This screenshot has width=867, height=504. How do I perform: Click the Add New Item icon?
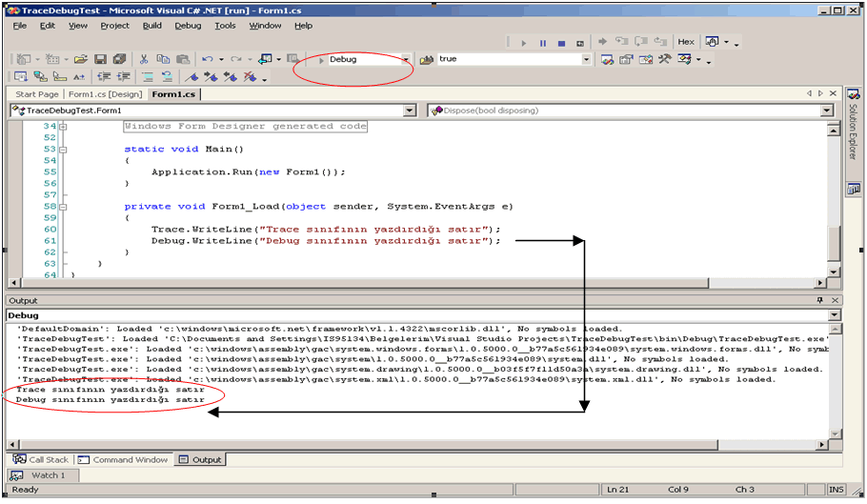coord(52,59)
